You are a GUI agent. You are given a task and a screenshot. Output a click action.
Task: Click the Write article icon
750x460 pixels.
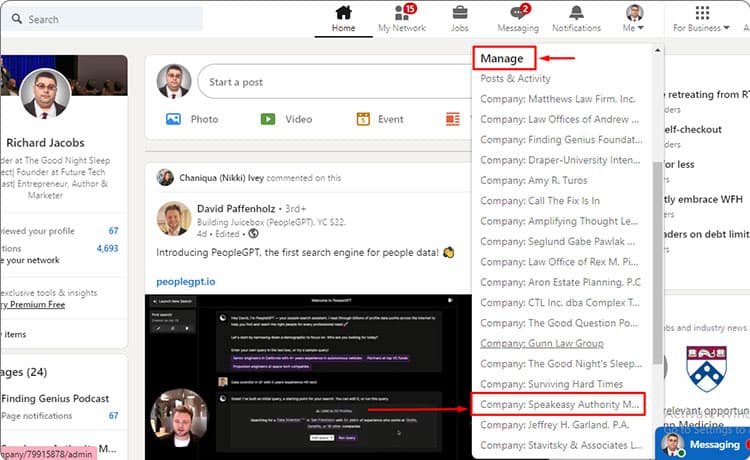[452, 119]
